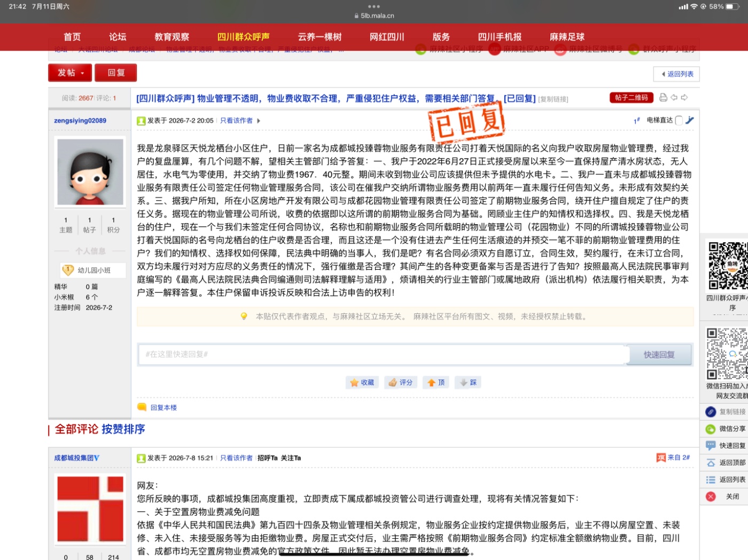Screen dimensions: 748x560
Task: Click zengsiying02089 avatar image
Action: (x=90, y=172)
